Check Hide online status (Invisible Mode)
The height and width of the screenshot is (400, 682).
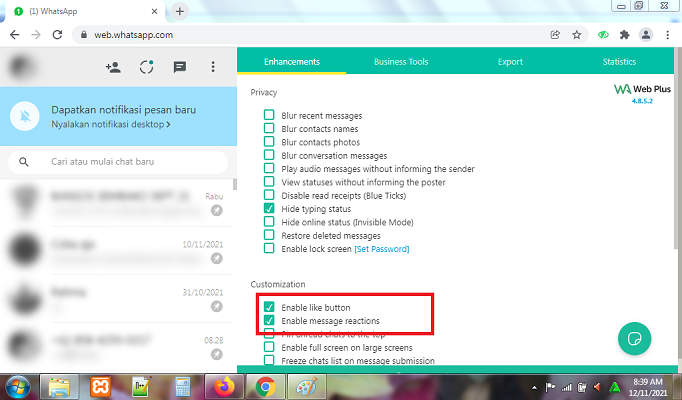269,221
